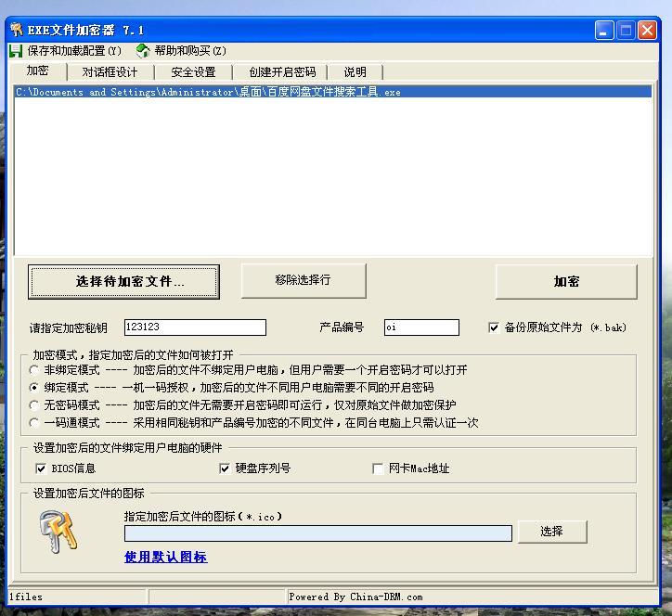This screenshot has width=672, height=616.
Task: Select the 一码通模式 radio button
Action: click(34, 423)
